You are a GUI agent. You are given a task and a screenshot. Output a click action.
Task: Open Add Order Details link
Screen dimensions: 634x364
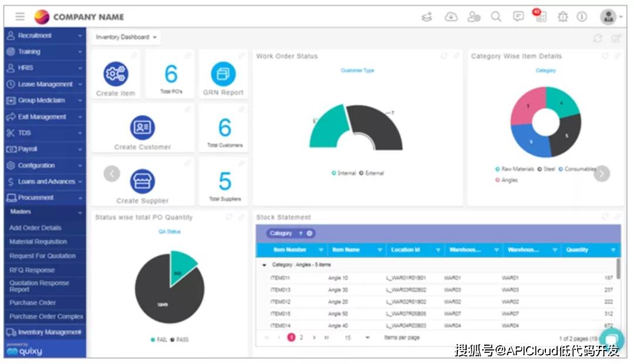(35, 228)
